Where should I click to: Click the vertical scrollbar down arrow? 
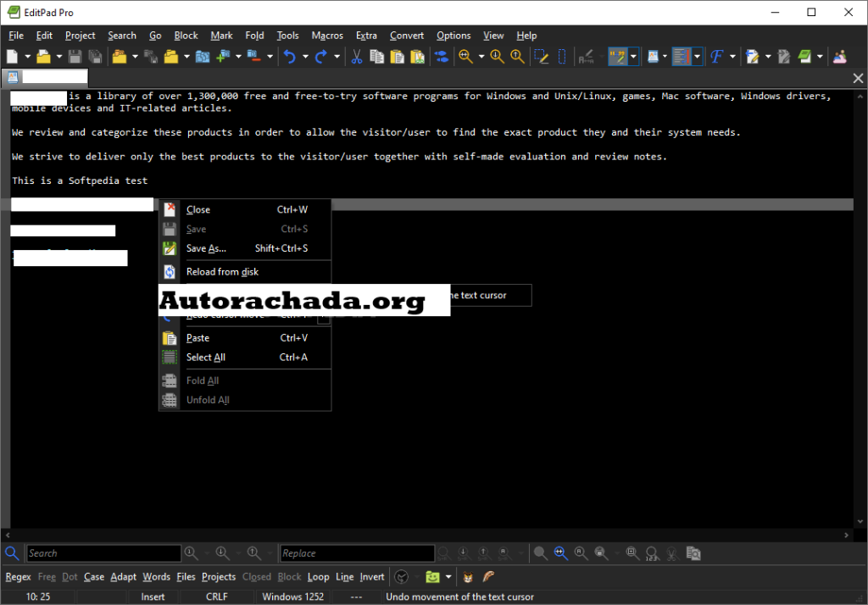[x=860, y=521]
